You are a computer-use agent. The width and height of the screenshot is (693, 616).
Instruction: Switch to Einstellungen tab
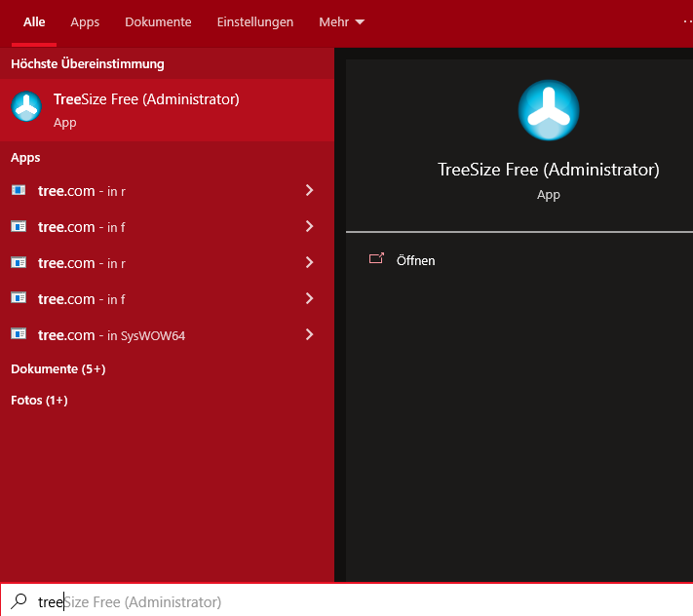(255, 22)
